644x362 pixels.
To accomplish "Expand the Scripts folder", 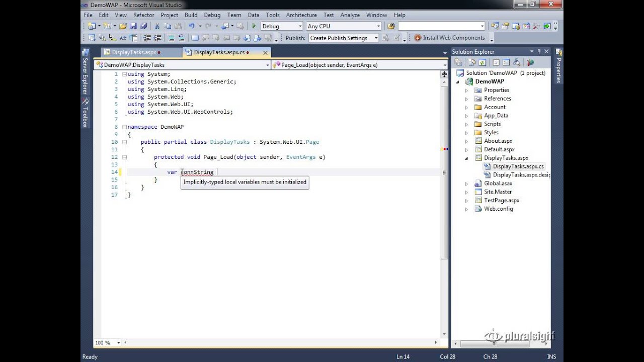I will [466, 124].
